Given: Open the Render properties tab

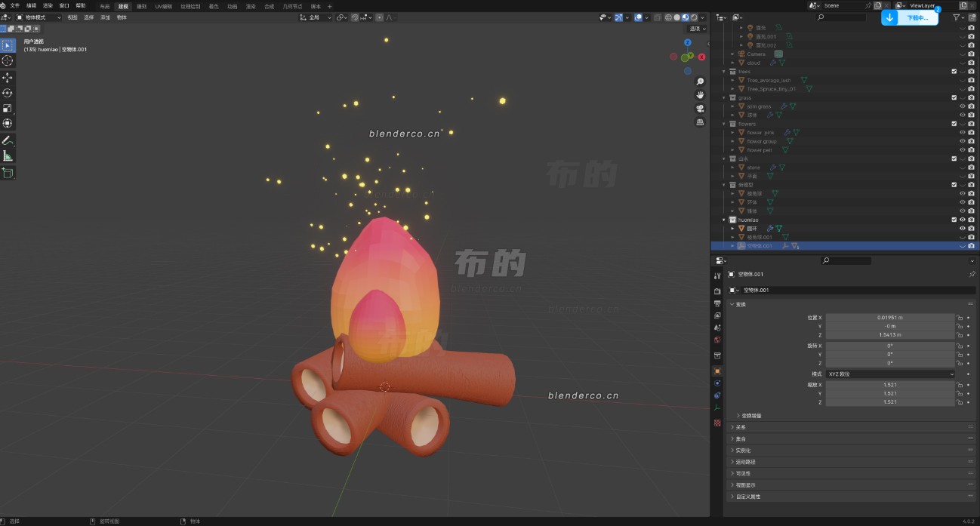Looking at the screenshot, I should (717, 291).
